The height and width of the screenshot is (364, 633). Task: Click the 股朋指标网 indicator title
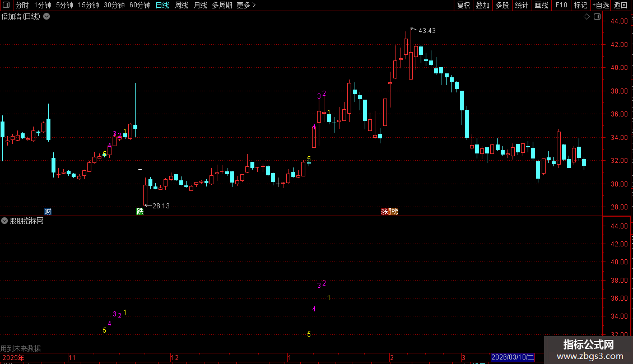pos(27,221)
